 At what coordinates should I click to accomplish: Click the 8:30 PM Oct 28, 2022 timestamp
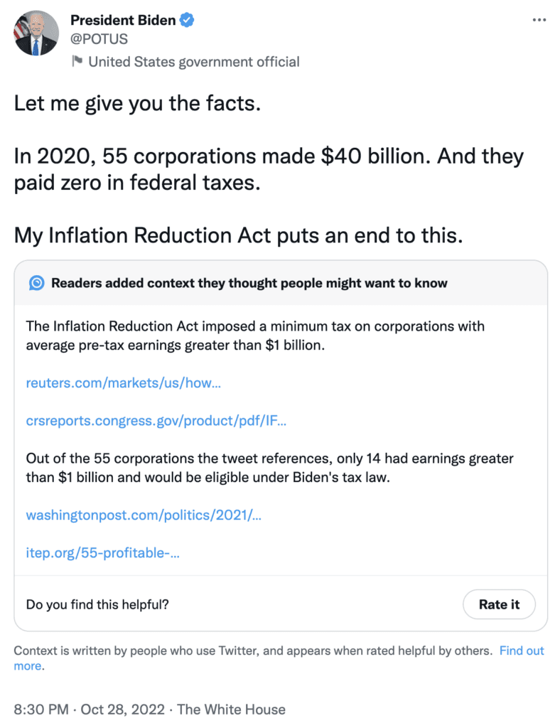[89, 710]
